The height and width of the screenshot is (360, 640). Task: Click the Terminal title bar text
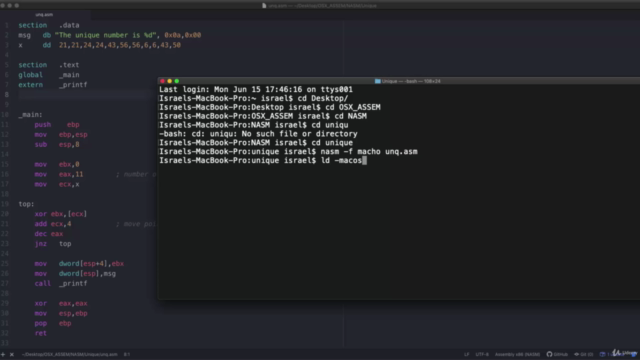pos(411,81)
